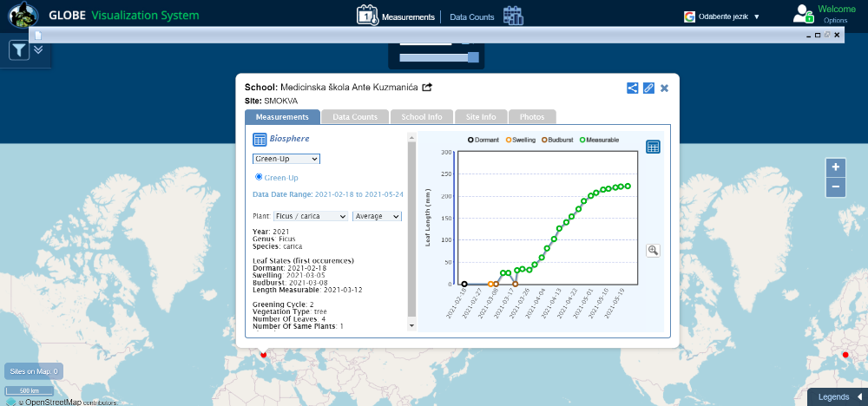The height and width of the screenshot is (406, 868).
Task: Toggle the Measurable legend series
Action: 599,140
